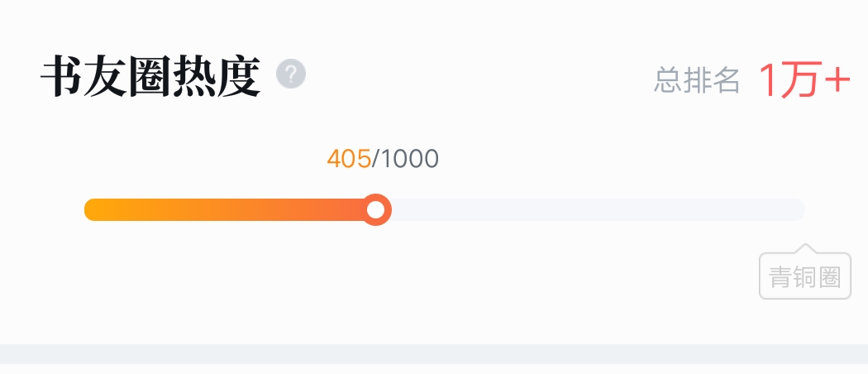Click the small pointer triangle above 青铜圈

[805, 248]
